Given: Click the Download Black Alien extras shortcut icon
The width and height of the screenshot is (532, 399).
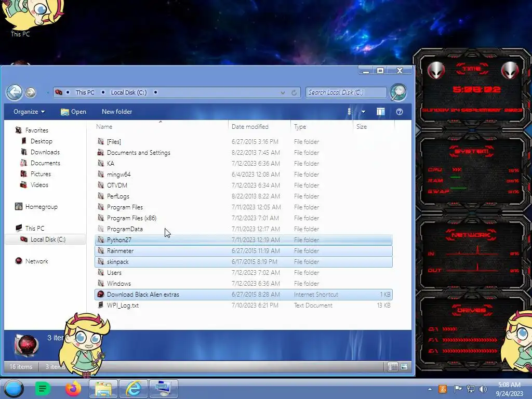Looking at the screenshot, I should coord(101,294).
